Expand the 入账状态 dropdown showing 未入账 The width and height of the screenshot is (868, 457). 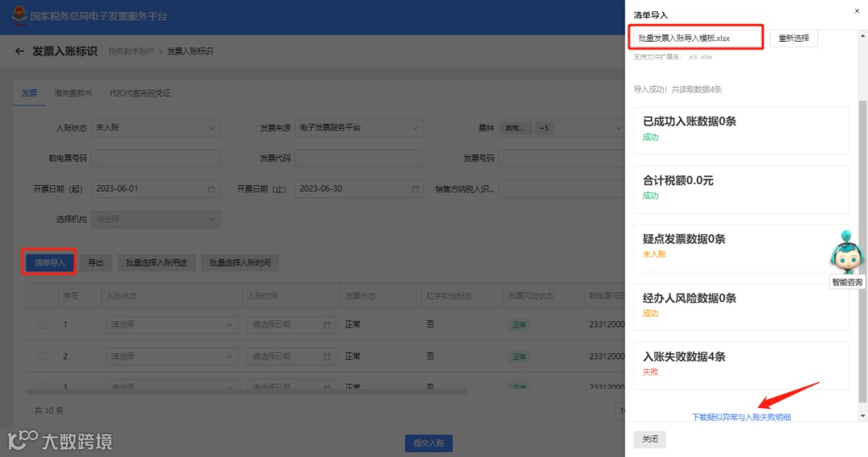pos(156,128)
